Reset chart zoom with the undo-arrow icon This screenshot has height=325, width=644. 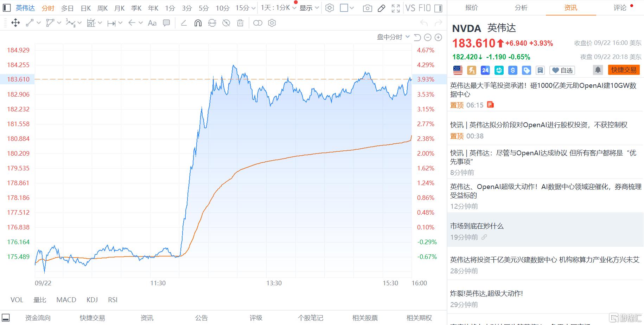click(x=417, y=37)
